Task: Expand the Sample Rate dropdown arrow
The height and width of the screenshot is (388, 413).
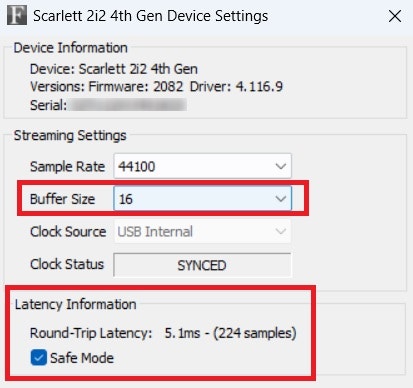Action: point(281,166)
